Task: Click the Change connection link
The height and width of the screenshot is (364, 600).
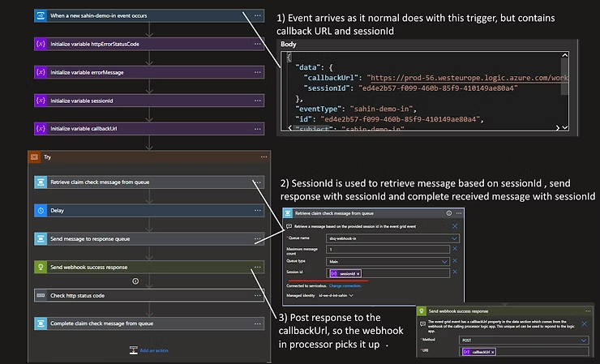Action: click(345, 287)
